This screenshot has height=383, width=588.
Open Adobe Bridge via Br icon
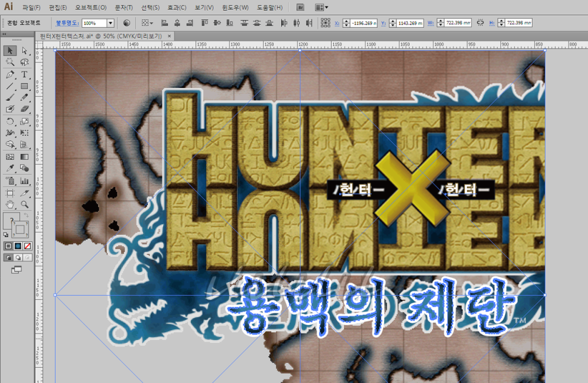pos(300,7)
